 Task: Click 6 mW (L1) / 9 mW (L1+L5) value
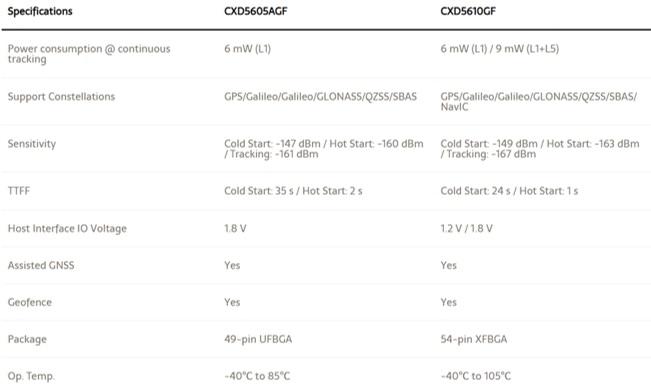point(499,49)
